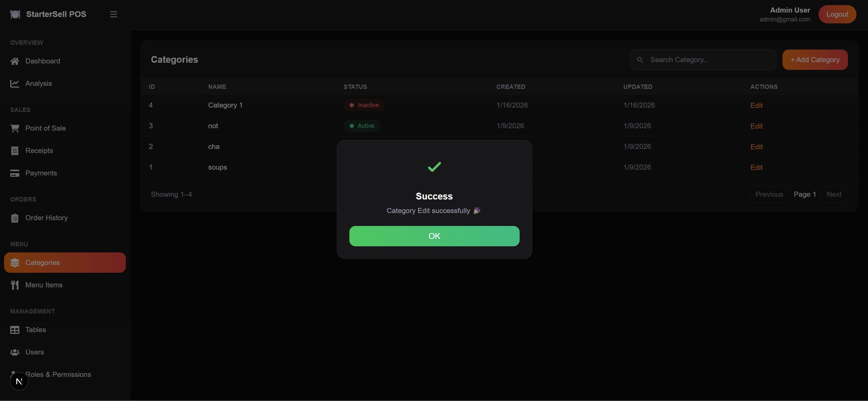The height and width of the screenshot is (401, 868).
Task: Click the StarterSell POS logo icon
Action: pyautogui.click(x=15, y=14)
